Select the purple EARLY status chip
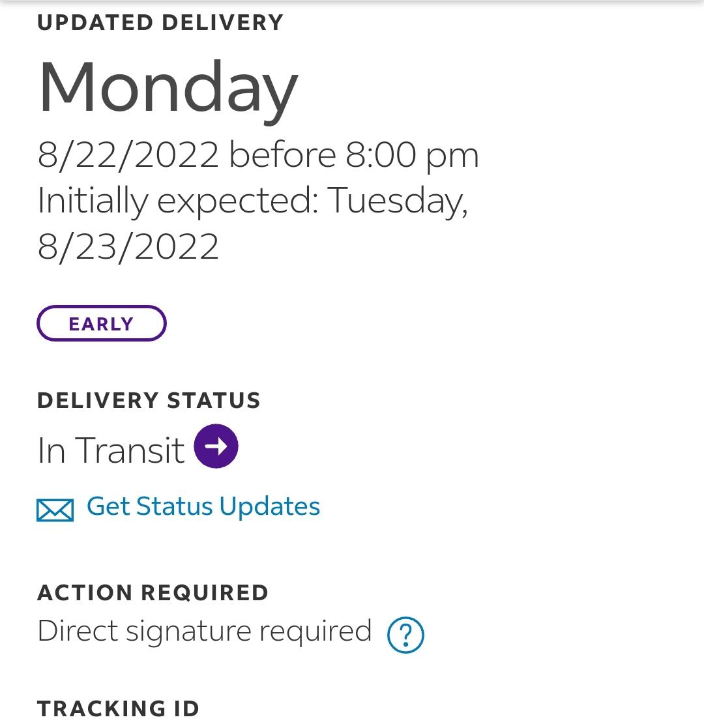This screenshot has width=704, height=728. pyautogui.click(x=102, y=323)
